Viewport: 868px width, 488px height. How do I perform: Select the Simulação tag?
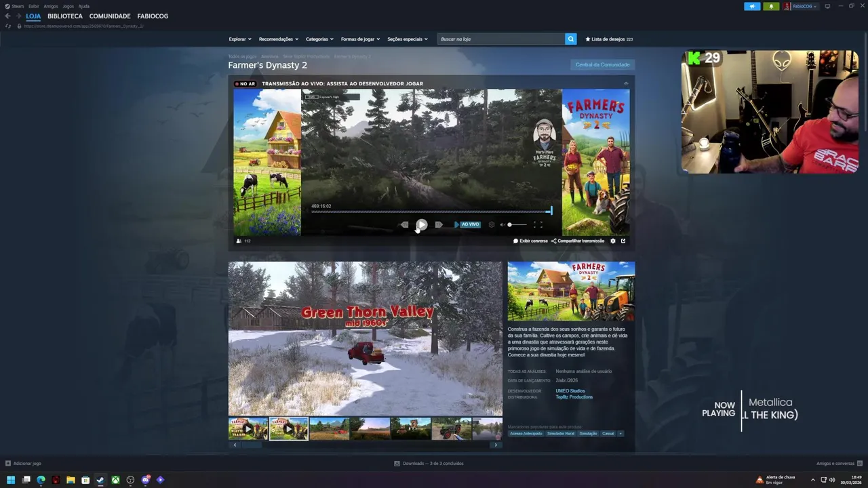tap(588, 434)
